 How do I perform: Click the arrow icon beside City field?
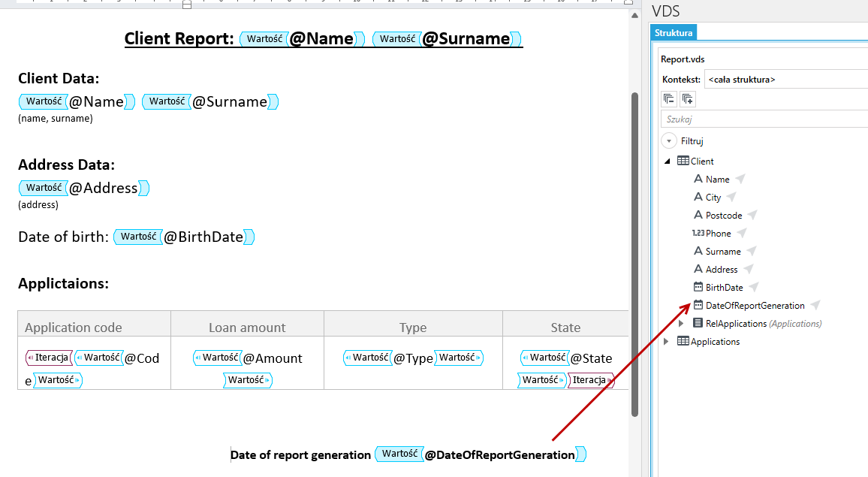pyautogui.click(x=731, y=198)
